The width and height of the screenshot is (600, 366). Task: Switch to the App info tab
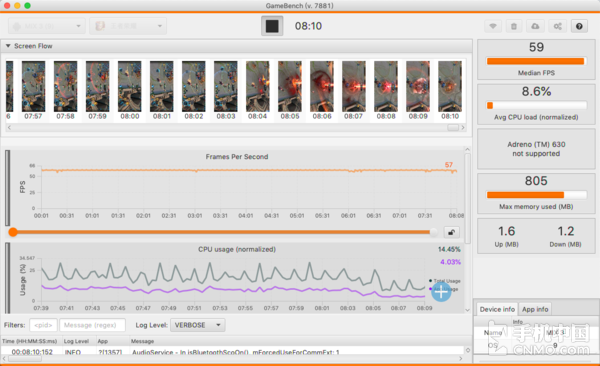pos(535,309)
